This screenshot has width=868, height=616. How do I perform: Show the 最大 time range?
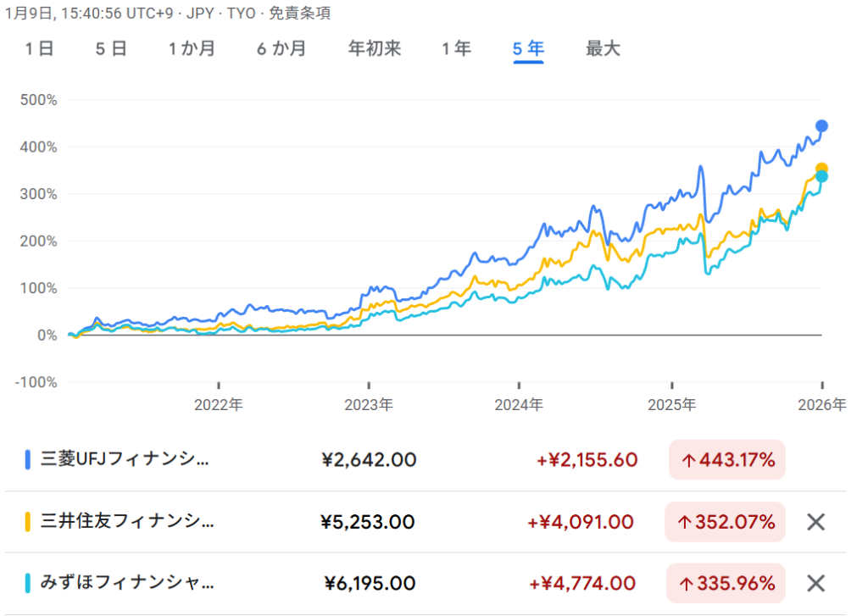click(x=603, y=49)
